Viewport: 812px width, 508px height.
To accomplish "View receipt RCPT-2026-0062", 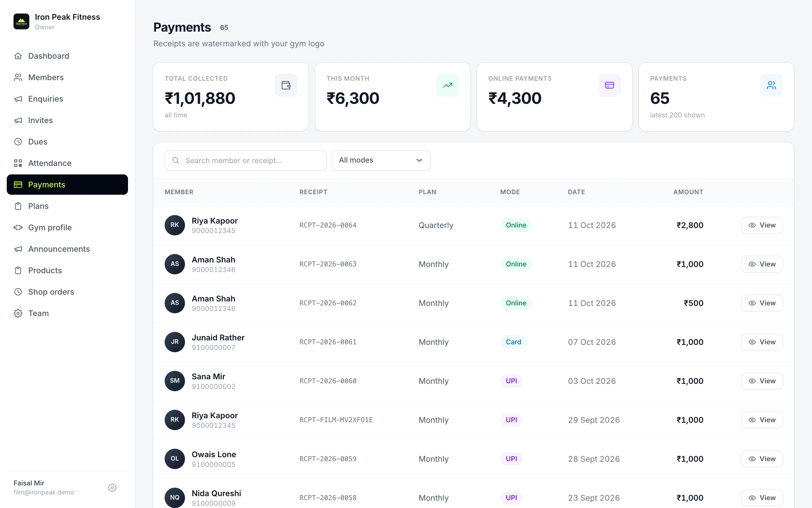I will [762, 303].
